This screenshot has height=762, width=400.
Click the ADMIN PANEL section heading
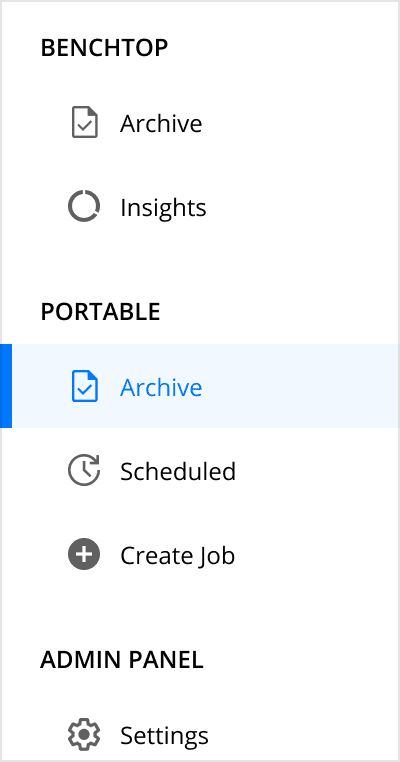click(122, 659)
